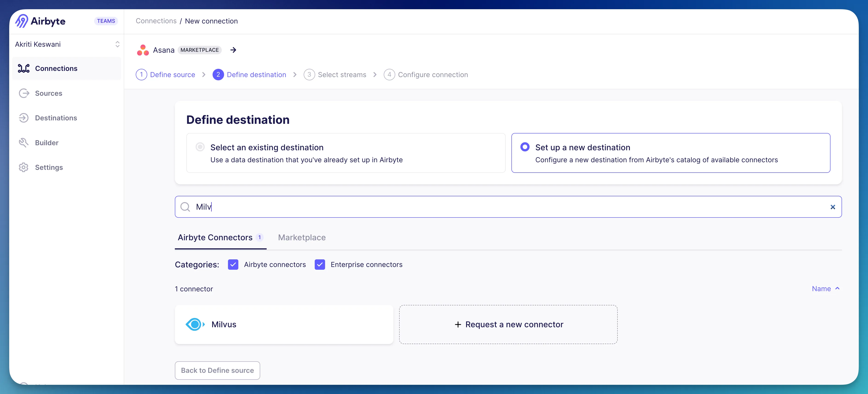Click the Asana source logo
The height and width of the screenshot is (394, 868).
point(143,50)
